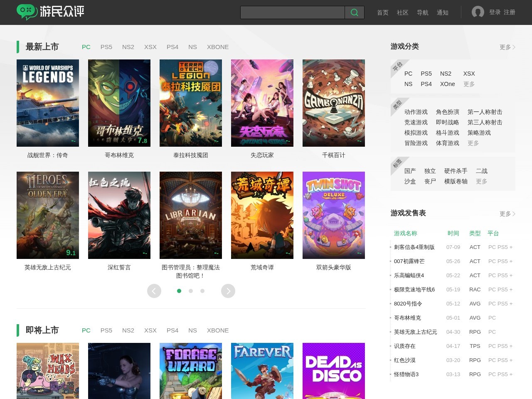
Task: Open 007初露锋芒 in release table
Action: pyautogui.click(x=409, y=261)
